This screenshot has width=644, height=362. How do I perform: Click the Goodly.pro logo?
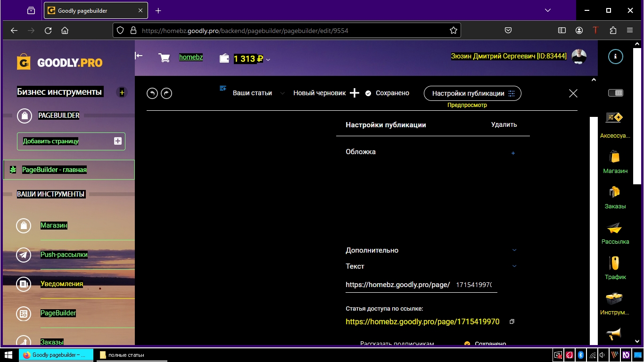click(x=60, y=63)
